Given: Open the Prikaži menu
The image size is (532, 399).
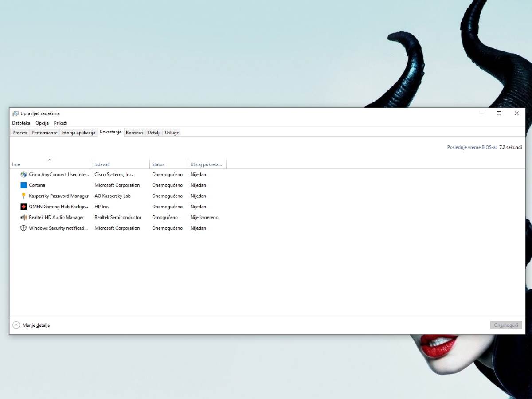Looking at the screenshot, I should coord(60,123).
